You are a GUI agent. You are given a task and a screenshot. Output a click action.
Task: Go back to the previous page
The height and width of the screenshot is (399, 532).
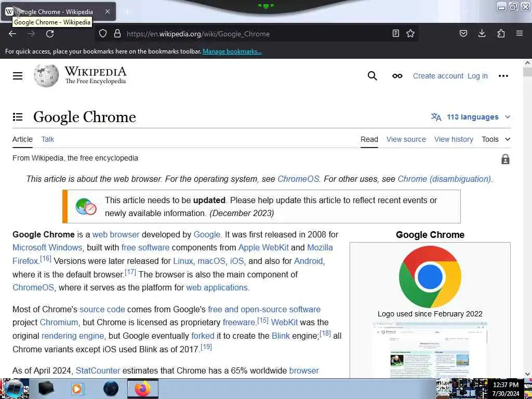(x=12, y=34)
